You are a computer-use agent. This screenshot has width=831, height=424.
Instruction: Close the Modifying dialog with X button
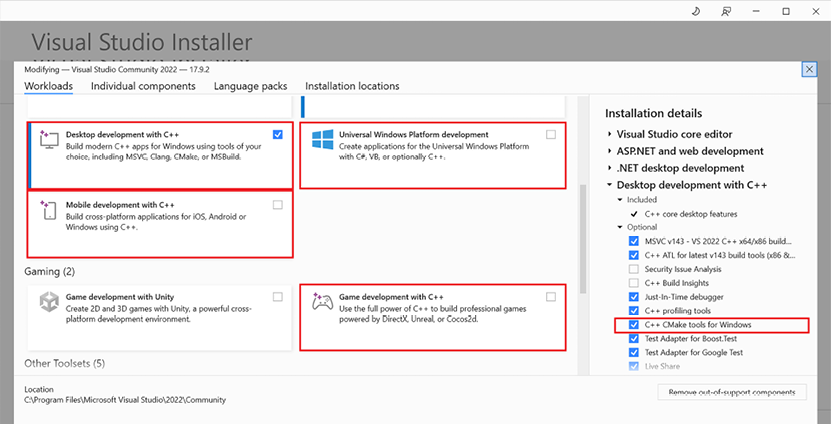pos(809,69)
